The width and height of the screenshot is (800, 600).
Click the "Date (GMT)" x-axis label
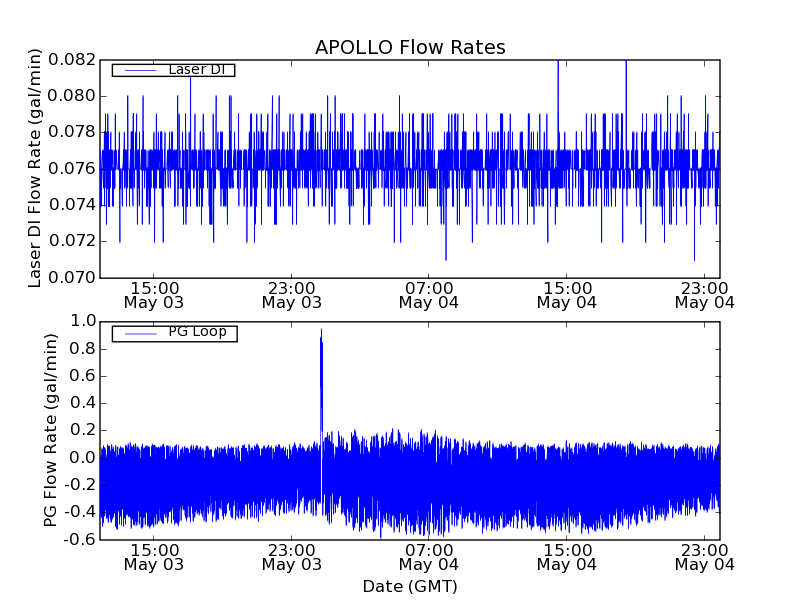(x=410, y=586)
